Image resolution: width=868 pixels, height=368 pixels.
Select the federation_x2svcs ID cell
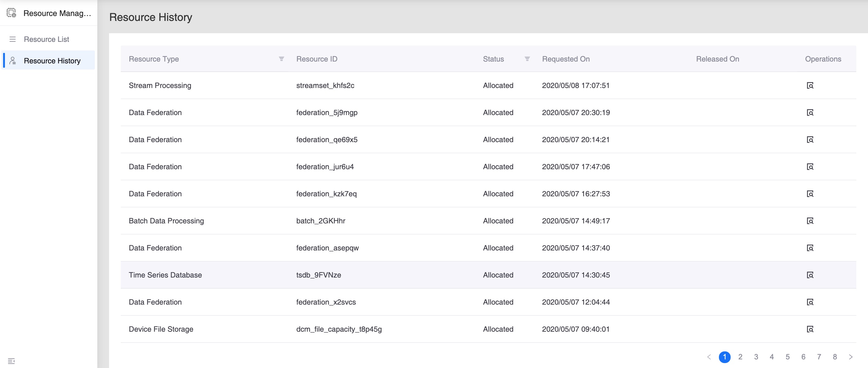[x=326, y=302]
